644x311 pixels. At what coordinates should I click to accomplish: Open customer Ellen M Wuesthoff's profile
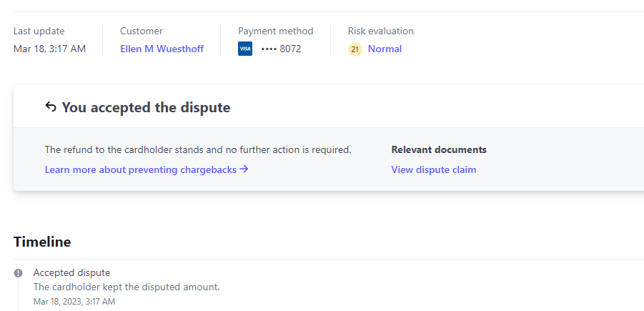pos(162,49)
